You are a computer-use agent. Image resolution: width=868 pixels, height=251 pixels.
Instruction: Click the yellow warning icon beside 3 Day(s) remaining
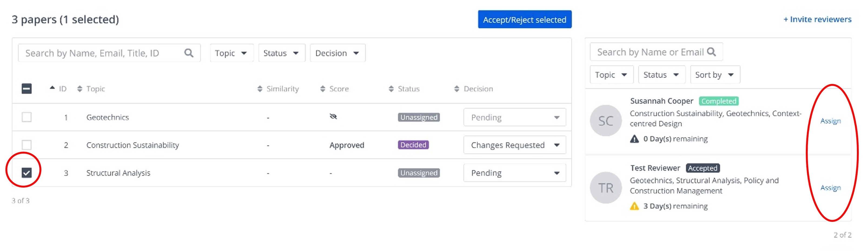[x=634, y=206]
